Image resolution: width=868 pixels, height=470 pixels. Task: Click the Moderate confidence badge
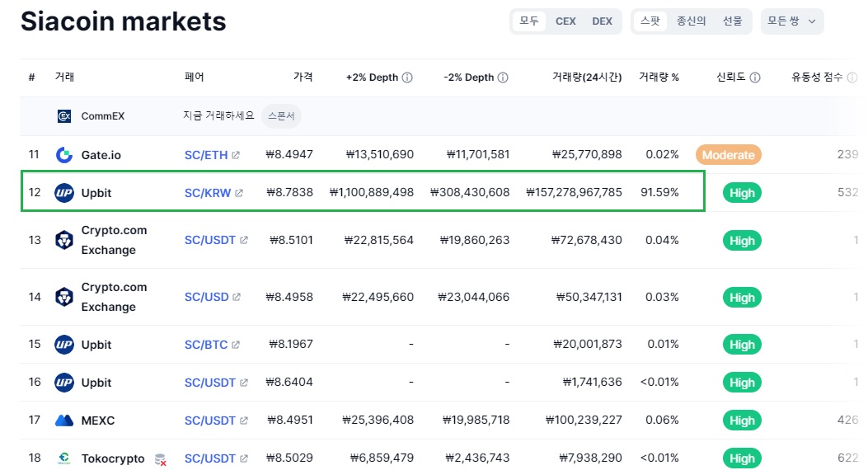(729, 155)
